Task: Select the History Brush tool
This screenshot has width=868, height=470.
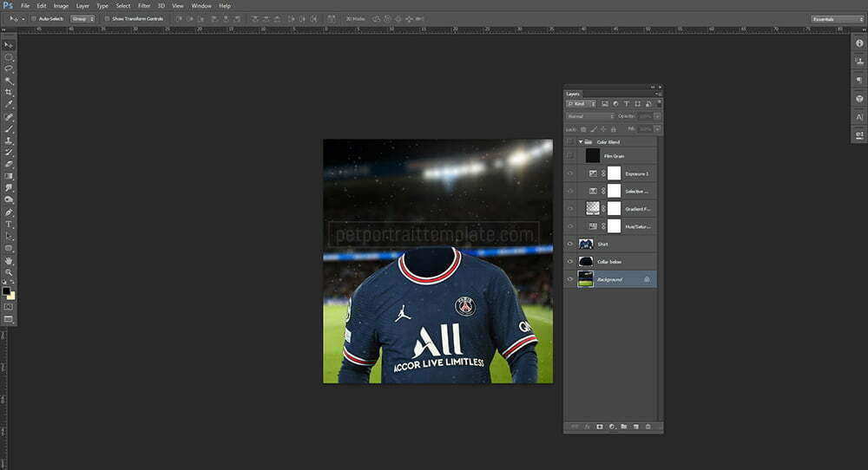Action: pos(9,153)
